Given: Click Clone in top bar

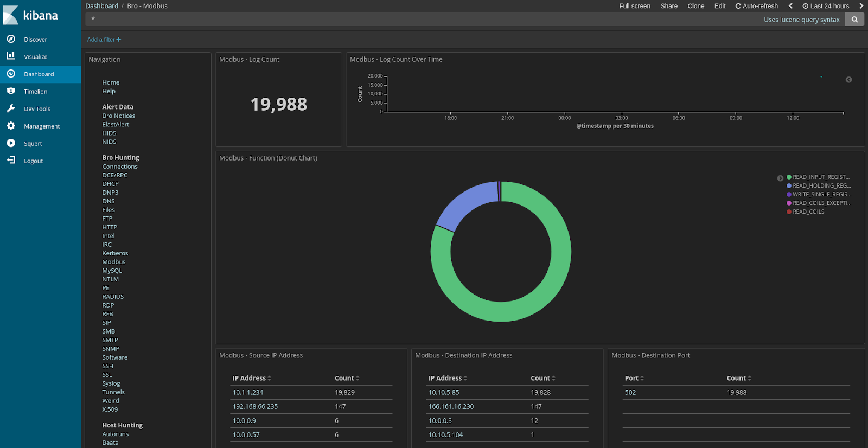Looking at the screenshot, I should [x=696, y=6].
